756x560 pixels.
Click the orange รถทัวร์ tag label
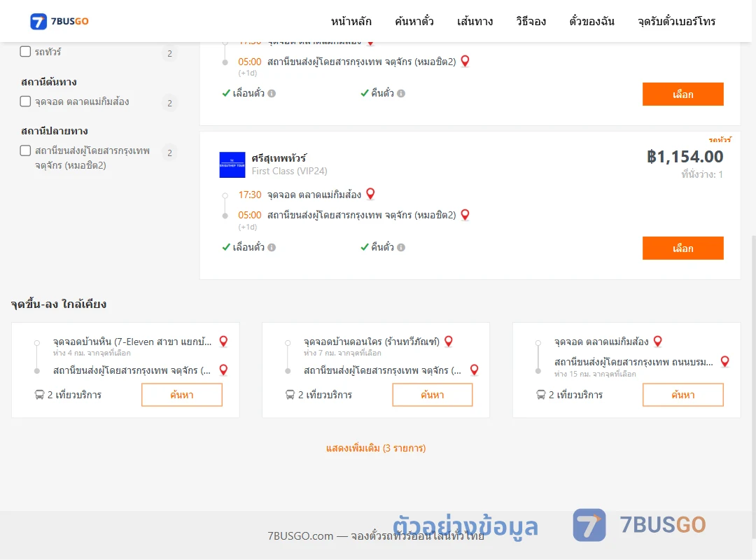click(x=720, y=140)
